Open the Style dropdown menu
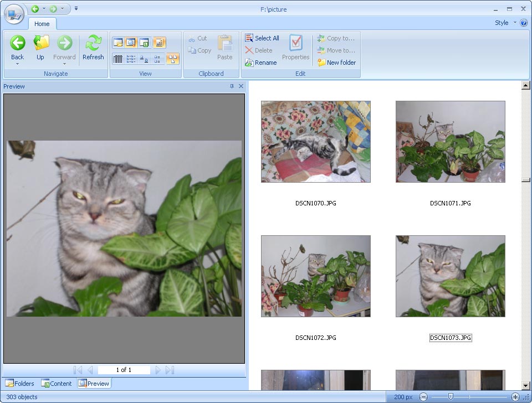532x403 pixels. [505, 23]
